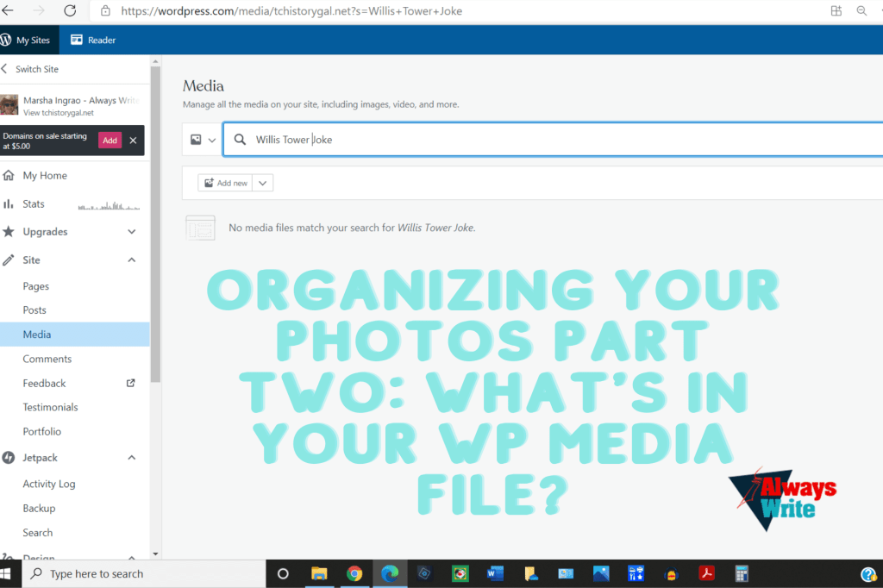The width and height of the screenshot is (883, 588).
Task: Click the browser refresh icon
Action: 70,11
